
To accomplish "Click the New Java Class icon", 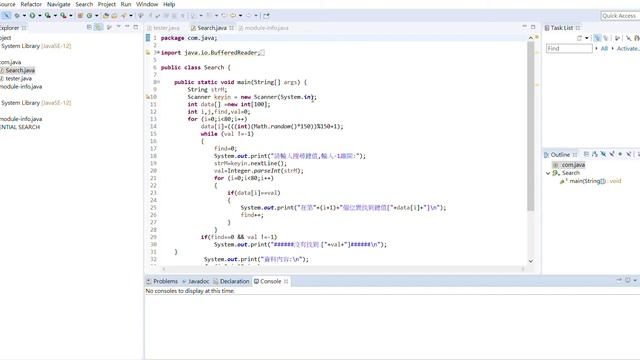I will pyautogui.click(x=89, y=16).
